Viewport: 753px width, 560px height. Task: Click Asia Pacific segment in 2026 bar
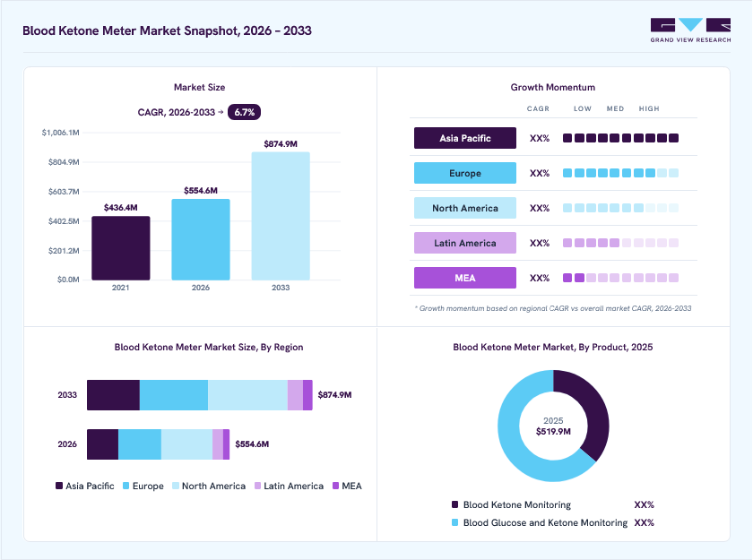[103, 444]
